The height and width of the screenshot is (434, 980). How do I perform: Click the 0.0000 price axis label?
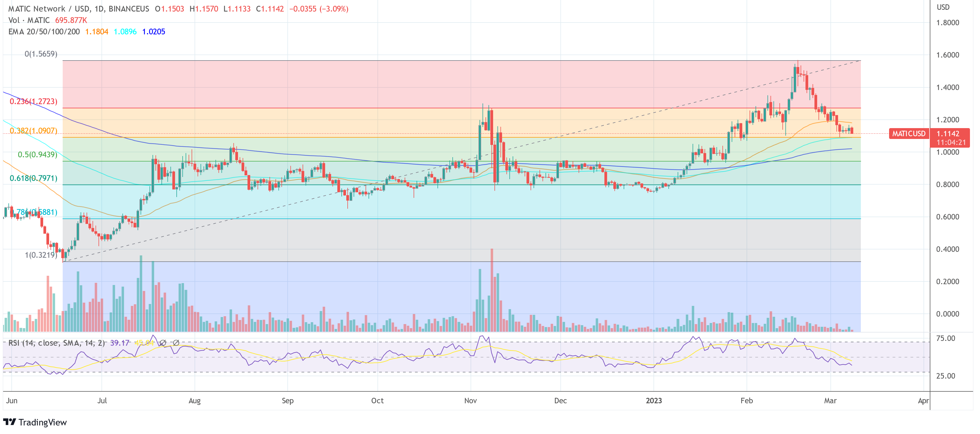(948, 314)
